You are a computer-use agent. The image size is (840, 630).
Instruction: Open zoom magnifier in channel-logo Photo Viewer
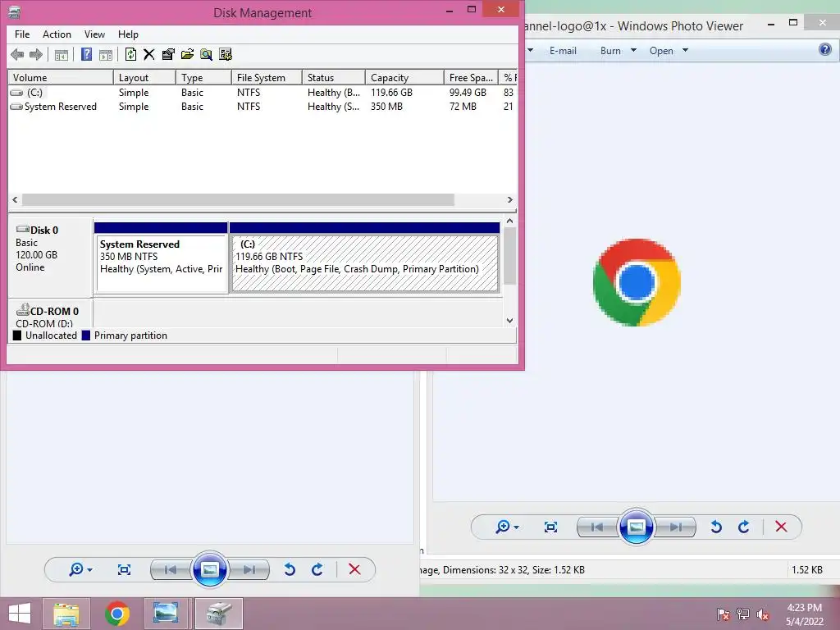click(507, 527)
